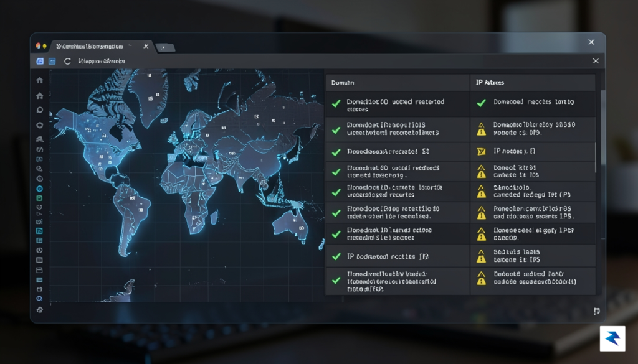The image size is (638, 364).
Task: Click the map marker on Australia
Action: point(302,228)
